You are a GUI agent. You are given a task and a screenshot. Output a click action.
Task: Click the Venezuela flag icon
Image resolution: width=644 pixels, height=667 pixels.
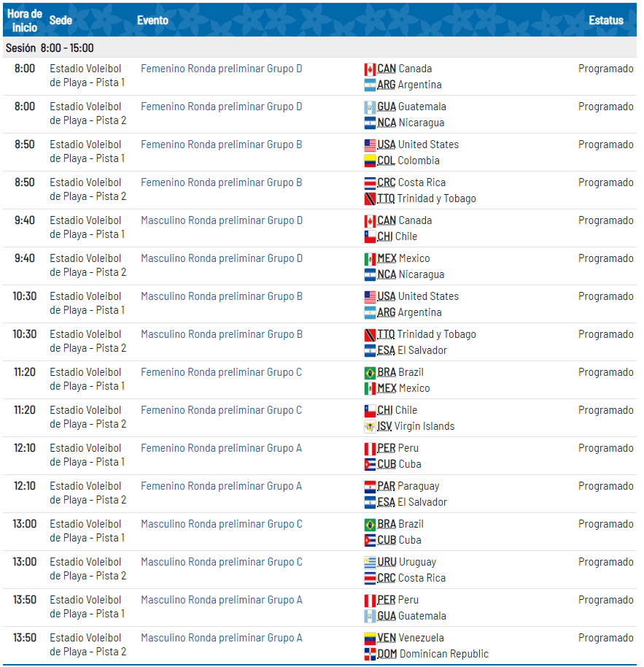(370, 638)
